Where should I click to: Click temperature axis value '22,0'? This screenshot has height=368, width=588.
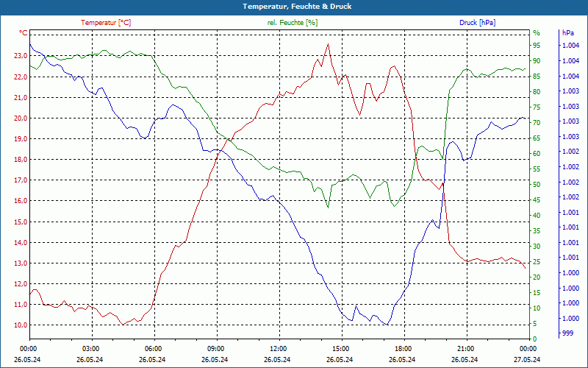pos(21,77)
